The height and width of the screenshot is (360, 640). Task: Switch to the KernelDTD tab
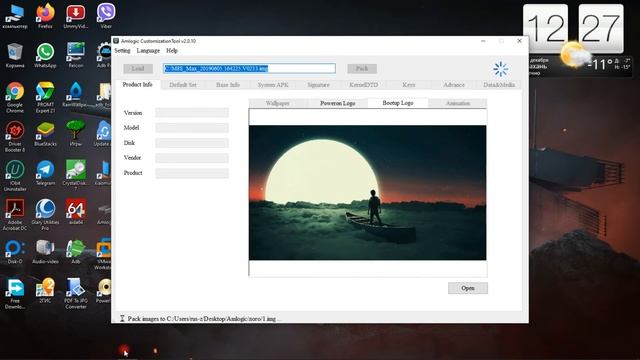point(364,85)
